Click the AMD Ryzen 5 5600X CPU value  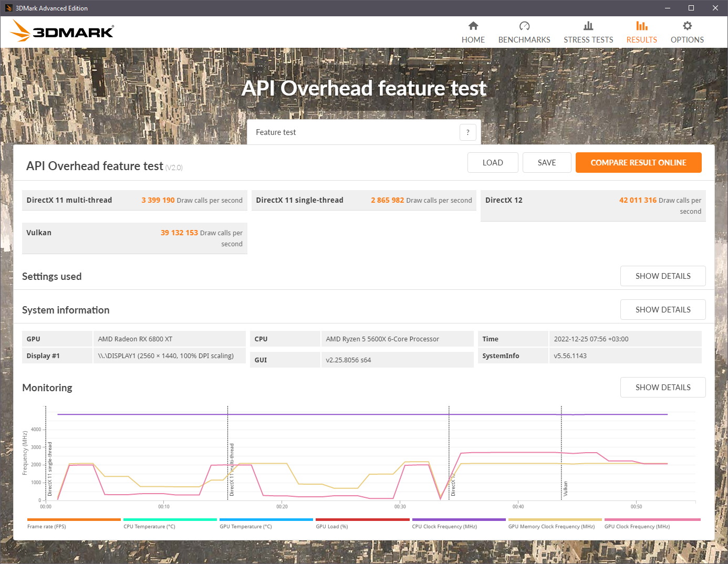[x=382, y=339]
